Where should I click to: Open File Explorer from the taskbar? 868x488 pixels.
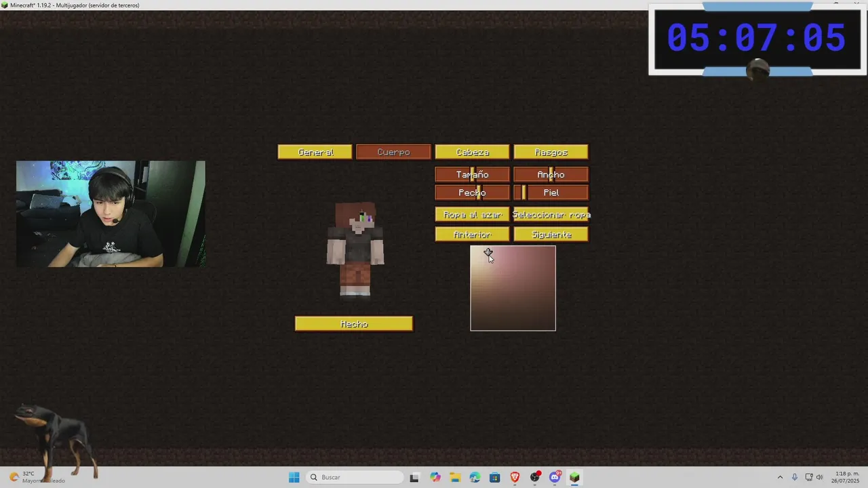[454, 477]
